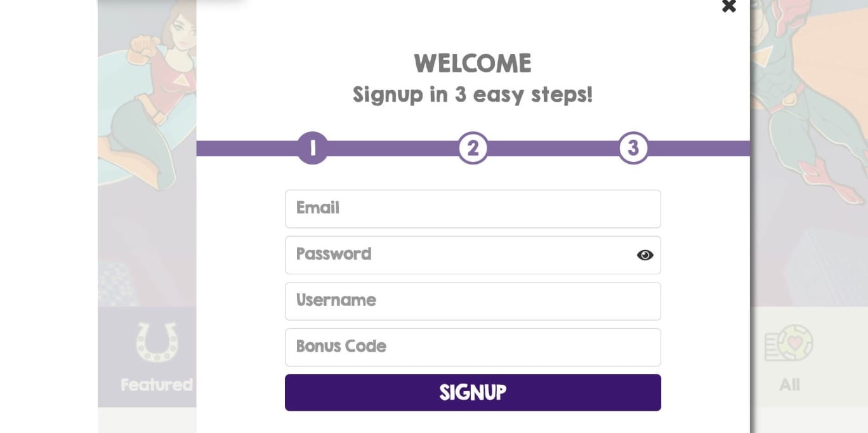Open the Featured horseshoe icon category
Image resolution: width=868 pixels, height=433 pixels.
[157, 342]
